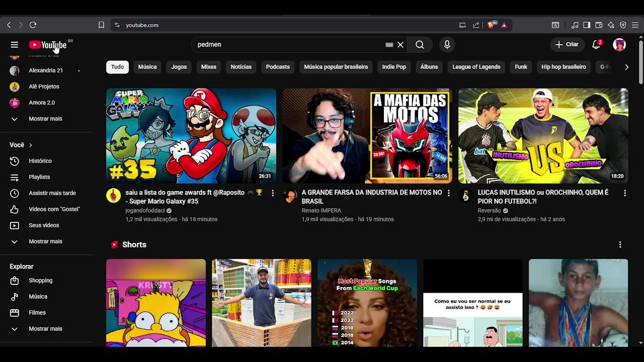Open the notifications bell
The image size is (644, 362).
(x=596, y=45)
